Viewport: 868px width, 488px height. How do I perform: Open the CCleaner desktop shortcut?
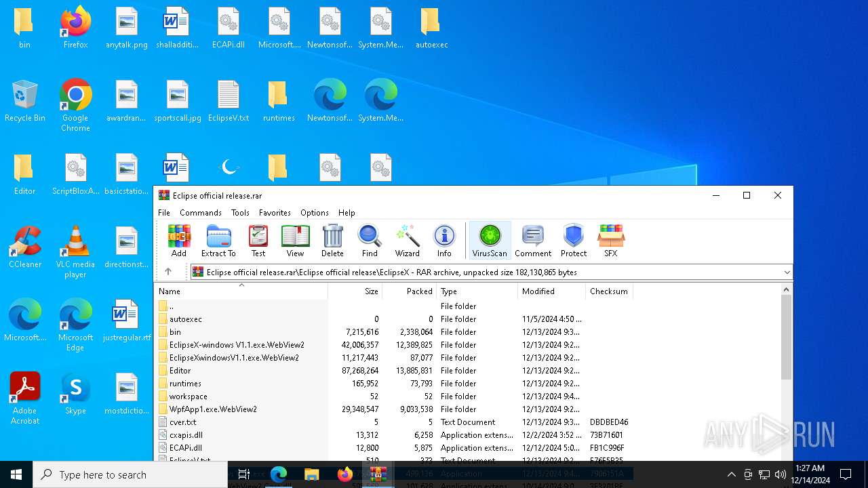[24, 247]
